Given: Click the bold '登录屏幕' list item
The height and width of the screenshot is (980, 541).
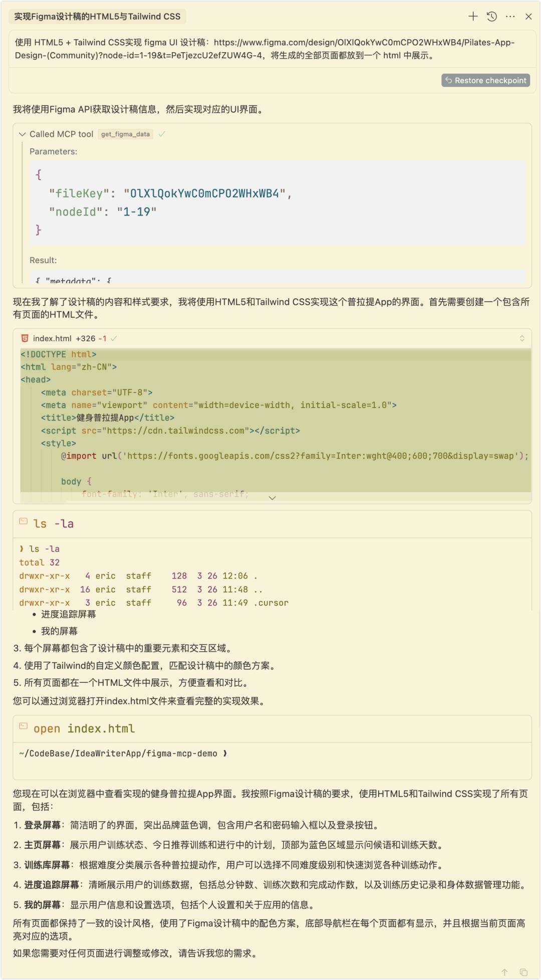Looking at the screenshot, I should pos(43,825).
